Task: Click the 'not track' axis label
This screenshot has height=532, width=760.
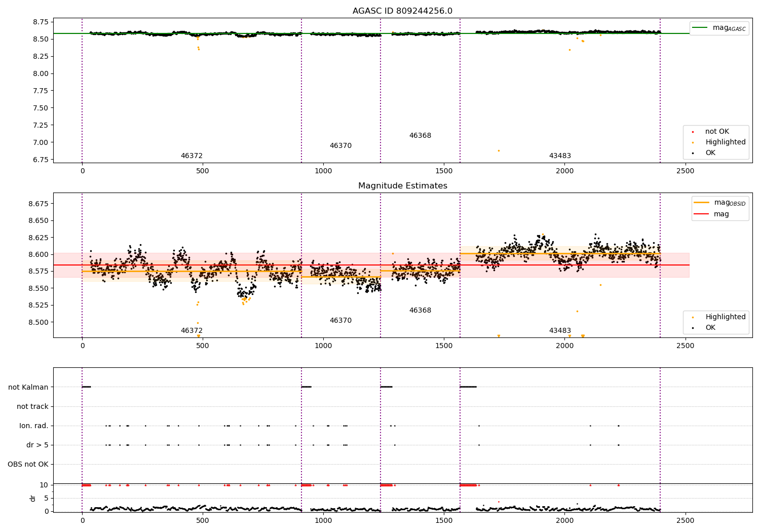Action: tap(32, 406)
